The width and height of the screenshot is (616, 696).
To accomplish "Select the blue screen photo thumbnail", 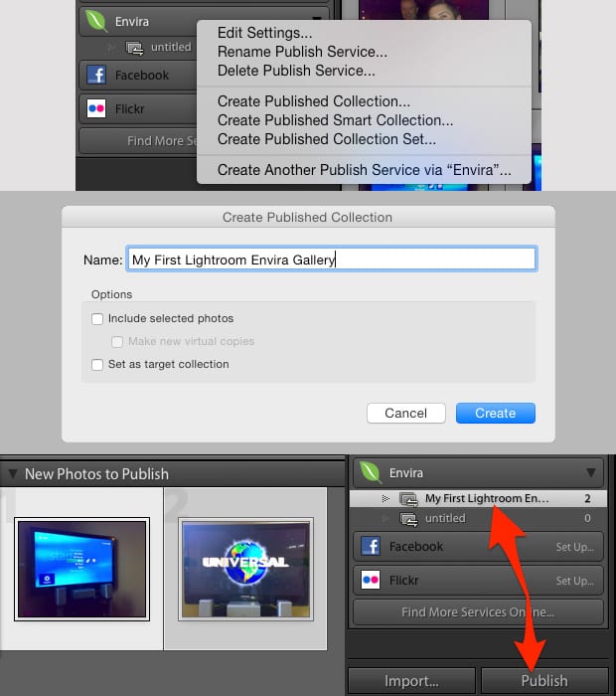I will pyautogui.click(x=81, y=569).
